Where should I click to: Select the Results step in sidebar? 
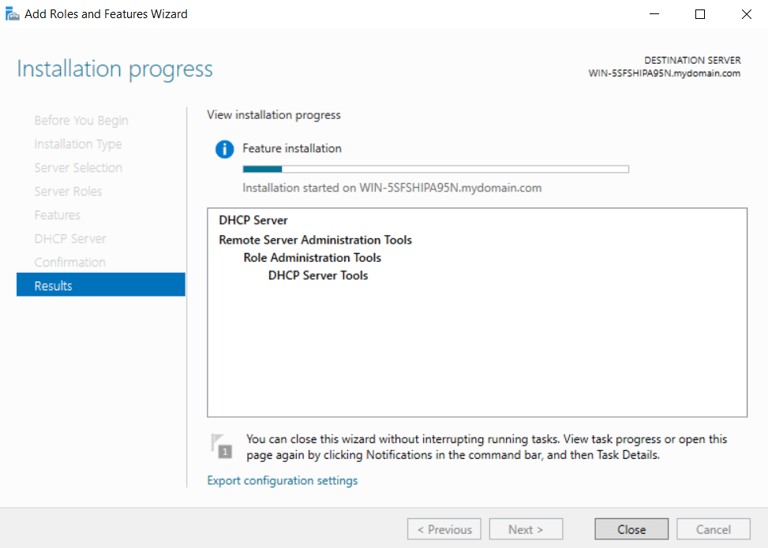coord(101,285)
